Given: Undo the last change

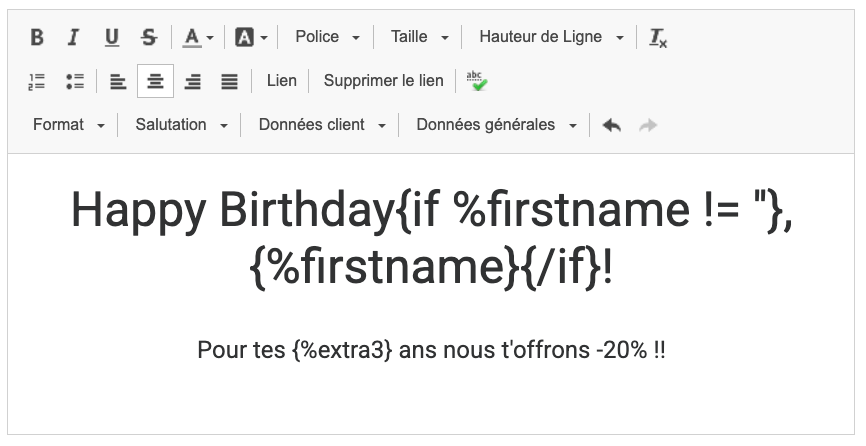Looking at the screenshot, I should tap(612, 125).
